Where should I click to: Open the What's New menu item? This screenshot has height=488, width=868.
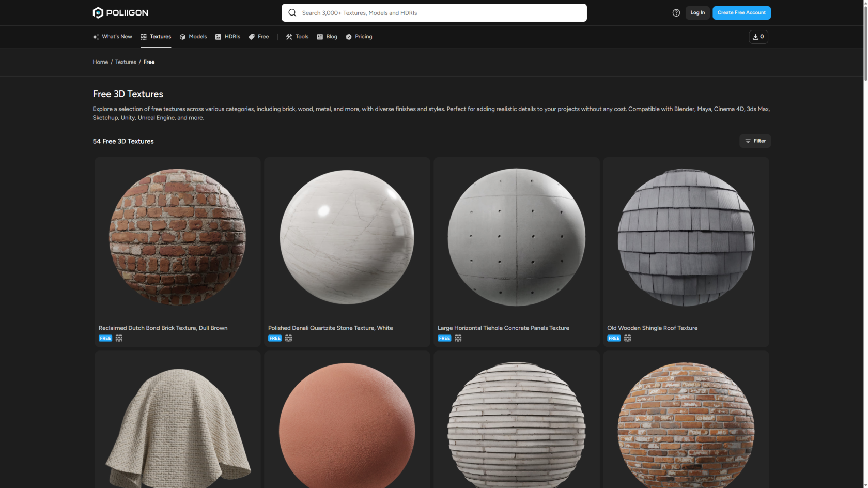tap(113, 37)
